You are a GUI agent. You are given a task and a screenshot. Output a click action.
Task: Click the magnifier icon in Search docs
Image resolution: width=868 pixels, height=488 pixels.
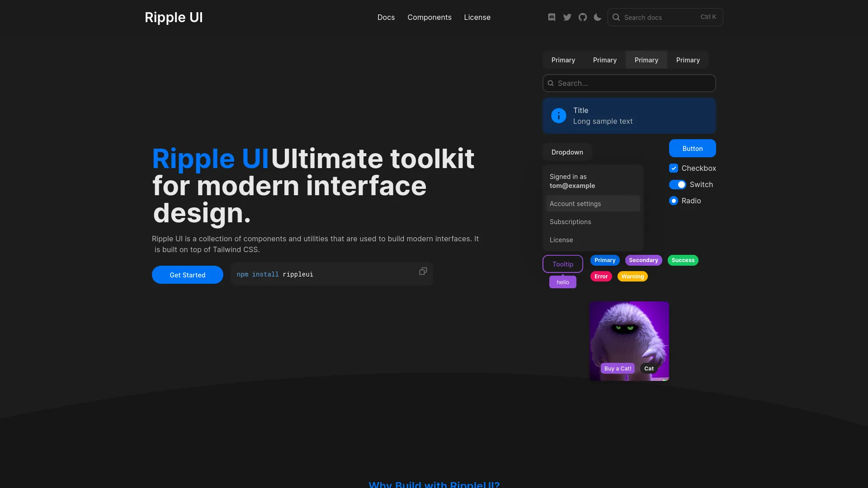[616, 17]
